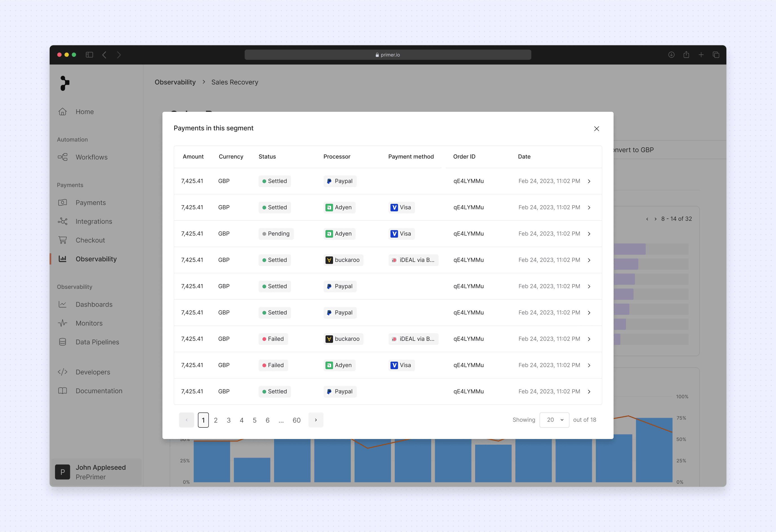Image resolution: width=776 pixels, height=532 pixels.
Task: Close the Payments in this segment dialog
Action: click(x=596, y=128)
